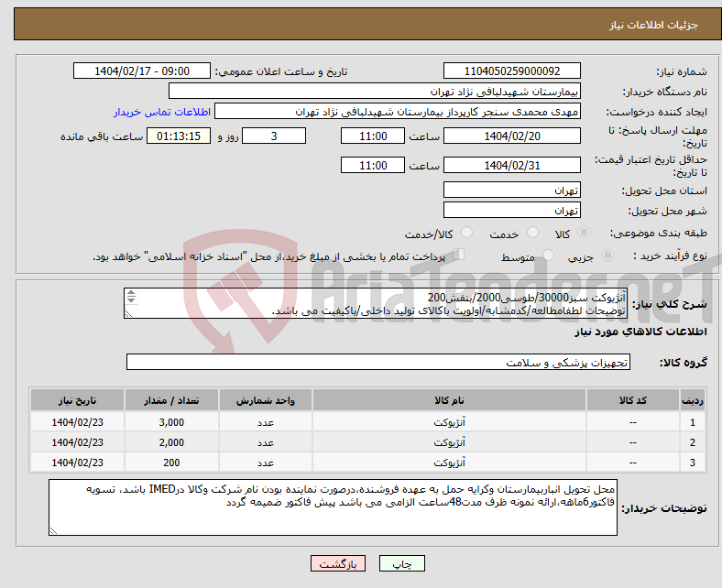Click quantity 2,000 in row 2

coord(171,442)
